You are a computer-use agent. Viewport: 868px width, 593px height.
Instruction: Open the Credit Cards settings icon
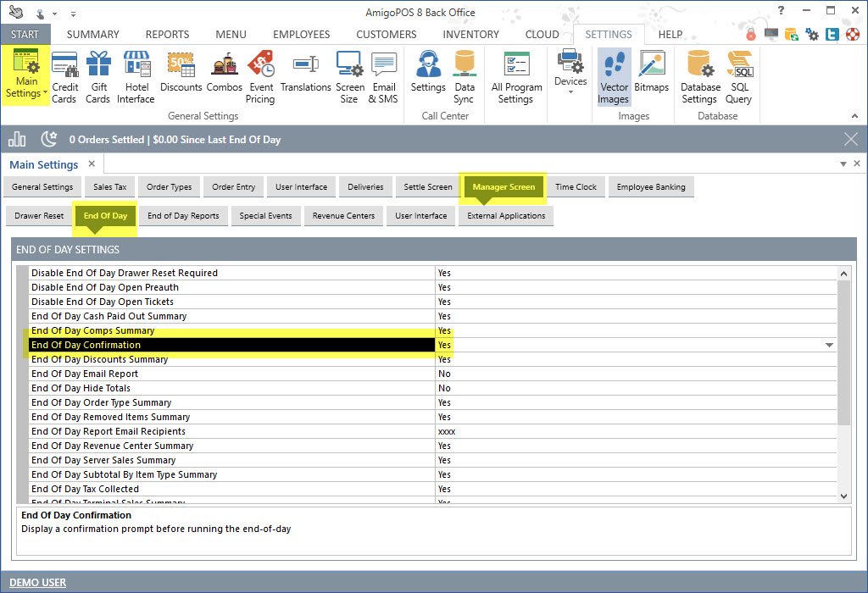(x=65, y=76)
